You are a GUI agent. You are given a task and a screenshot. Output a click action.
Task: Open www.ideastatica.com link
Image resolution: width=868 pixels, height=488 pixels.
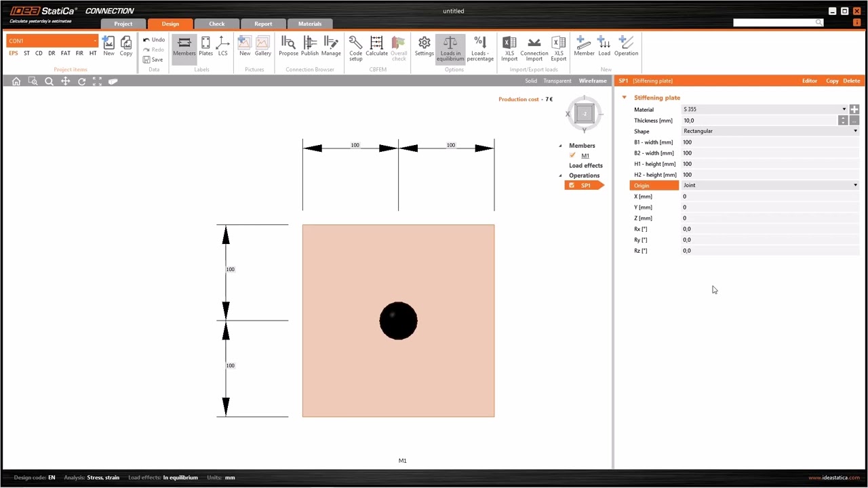coord(834,478)
